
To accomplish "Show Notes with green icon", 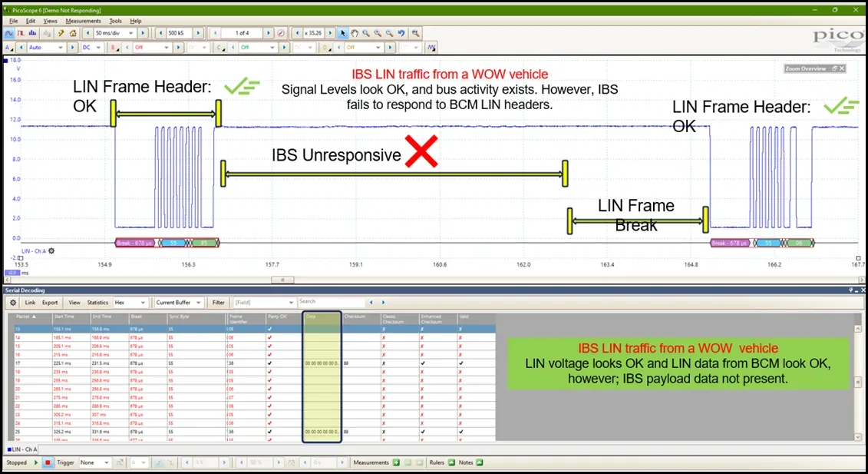I will click(x=480, y=462).
